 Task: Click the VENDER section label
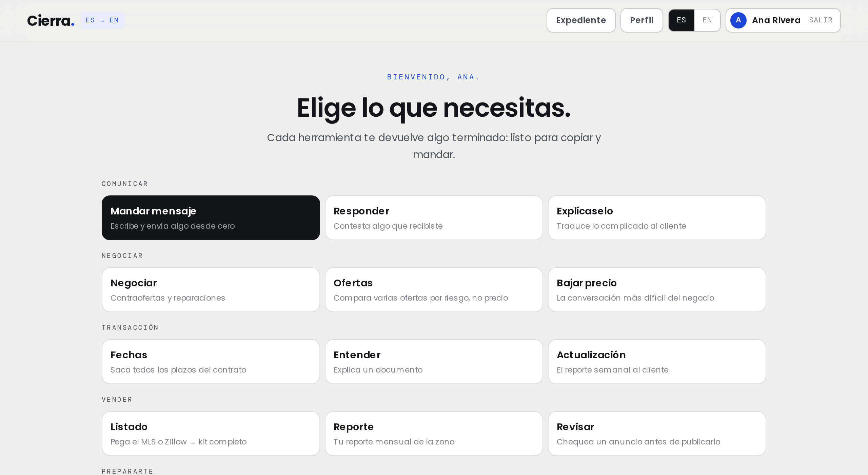pos(117,400)
